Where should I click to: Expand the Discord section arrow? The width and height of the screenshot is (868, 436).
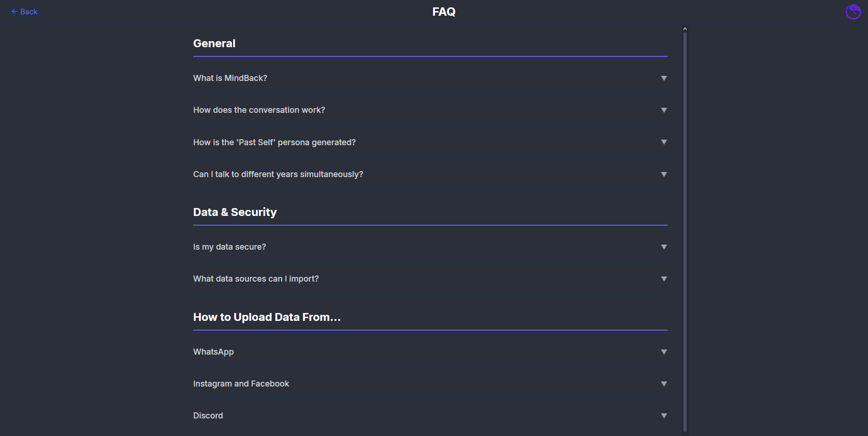pos(664,416)
